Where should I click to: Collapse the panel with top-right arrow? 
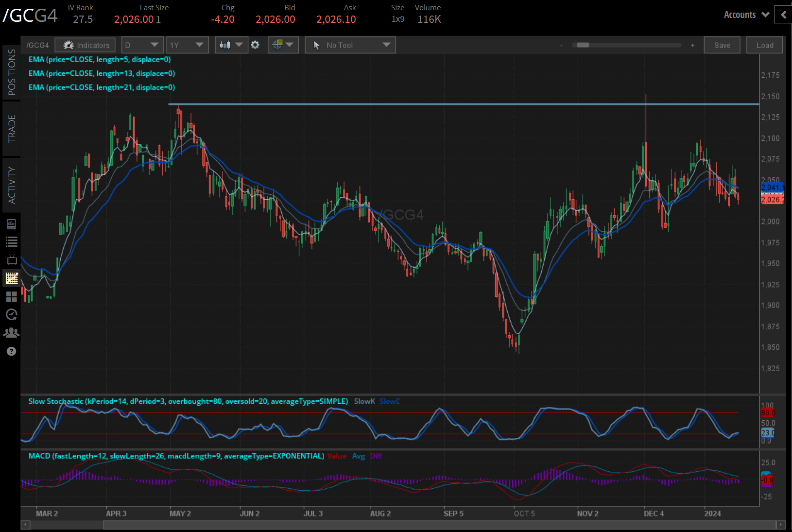click(783, 15)
